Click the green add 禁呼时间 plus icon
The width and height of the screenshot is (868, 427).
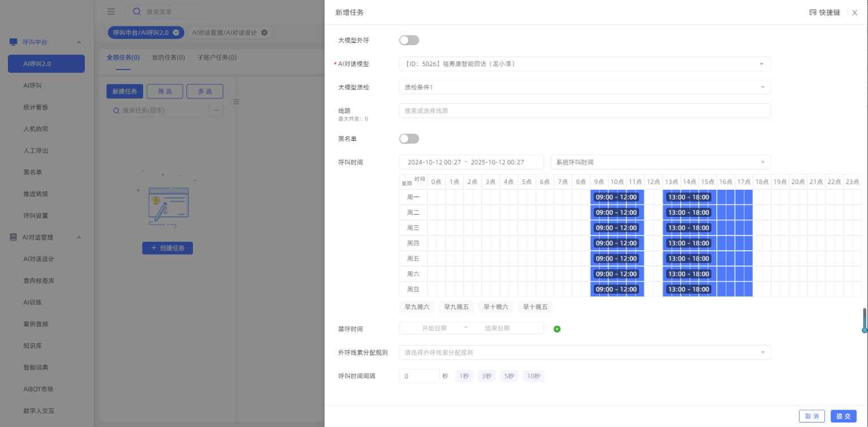coord(557,329)
